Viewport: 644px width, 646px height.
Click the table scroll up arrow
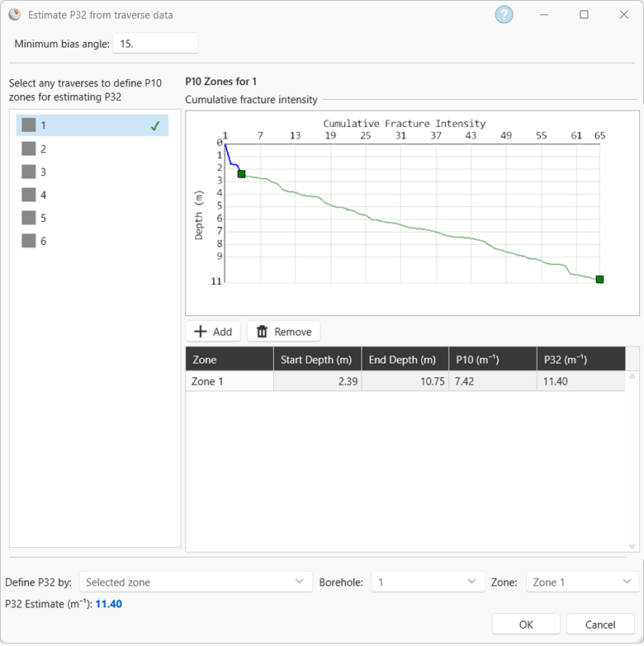[x=632, y=376]
